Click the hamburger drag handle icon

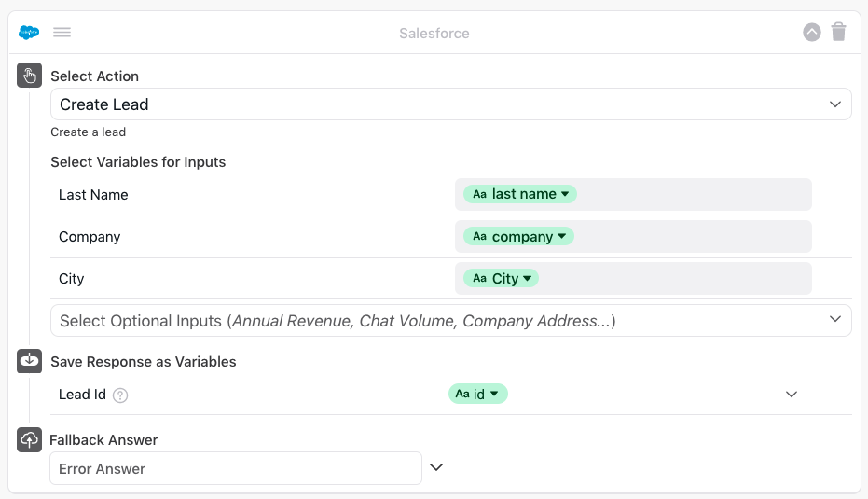(x=62, y=33)
